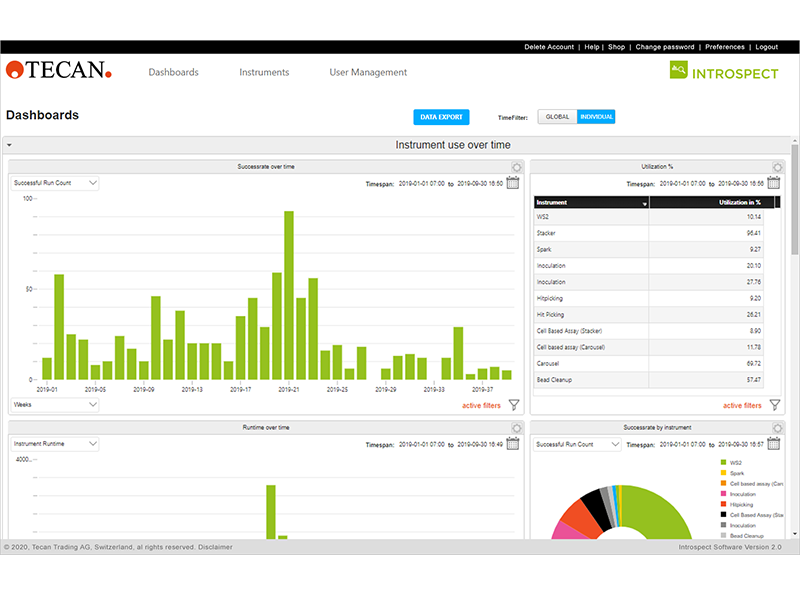Click the Logout link
The image size is (800, 595).
[x=766, y=47]
